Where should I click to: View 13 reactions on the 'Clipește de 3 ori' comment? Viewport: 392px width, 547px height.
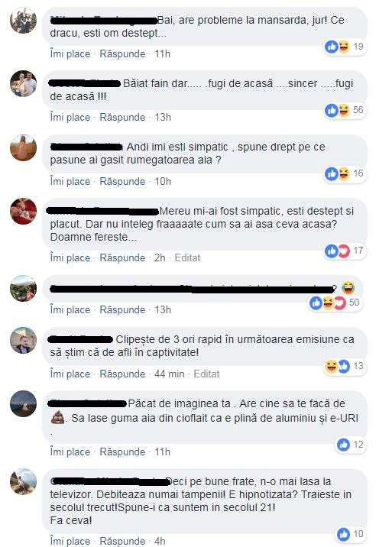coord(345,366)
